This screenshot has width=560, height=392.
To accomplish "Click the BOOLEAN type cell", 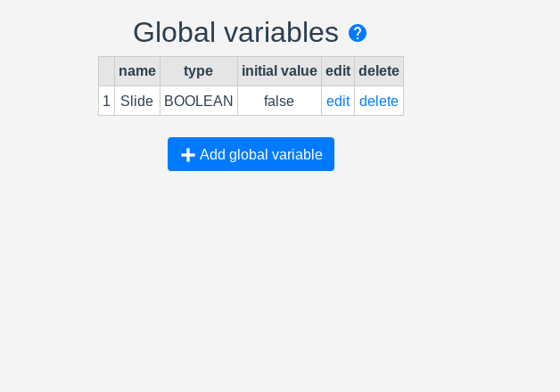I will [198, 101].
